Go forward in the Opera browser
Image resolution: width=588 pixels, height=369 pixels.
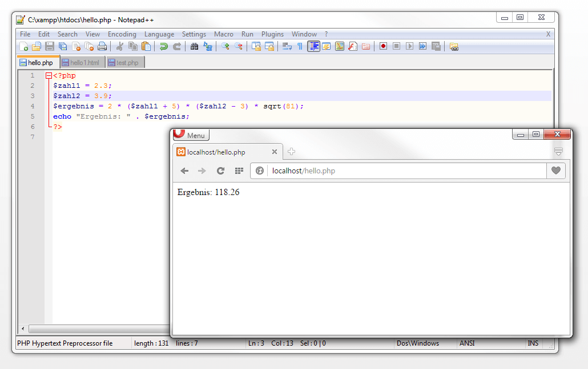(202, 171)
